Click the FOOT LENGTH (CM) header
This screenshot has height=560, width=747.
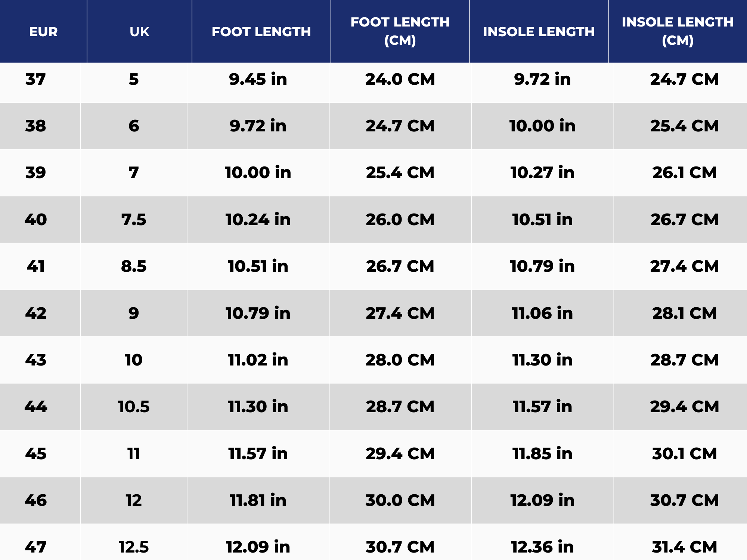tap(400, 31)
